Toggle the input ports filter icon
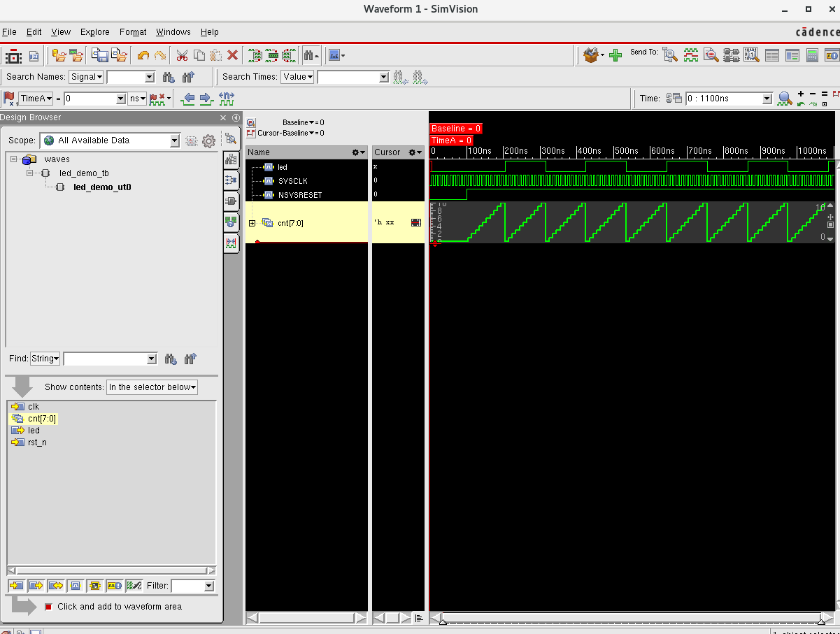Screen dimensions: 840x634 [x=16, y=586]
